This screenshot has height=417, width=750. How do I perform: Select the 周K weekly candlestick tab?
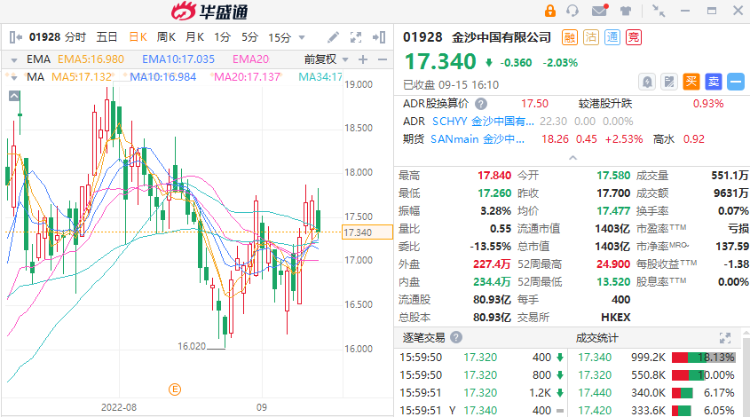point(166,37)
